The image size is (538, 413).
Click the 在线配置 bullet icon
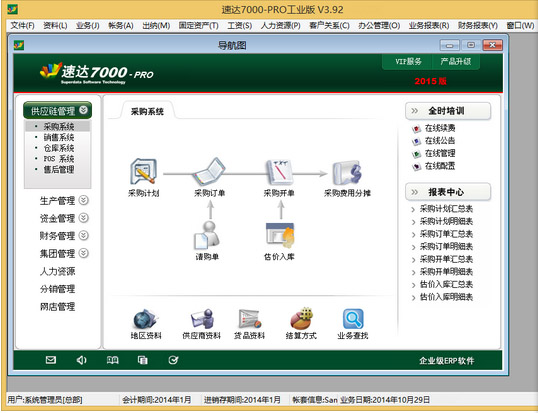[x=416, y=166]
